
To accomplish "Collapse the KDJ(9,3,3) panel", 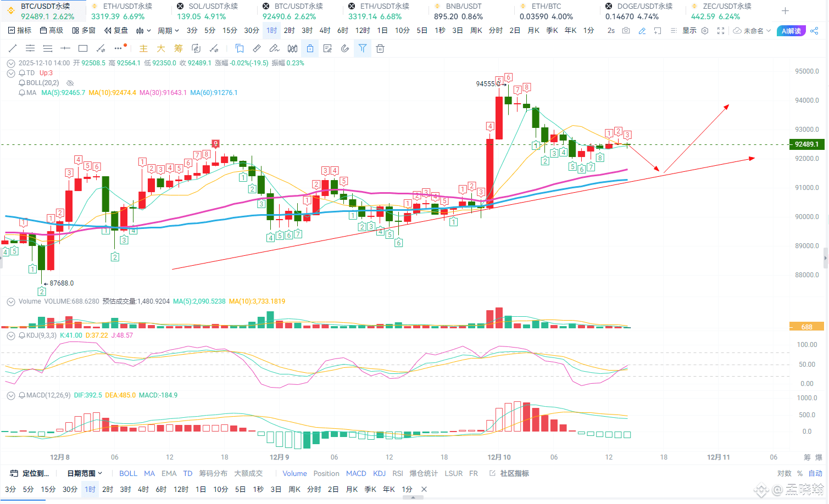I will (x=10, y=335).
